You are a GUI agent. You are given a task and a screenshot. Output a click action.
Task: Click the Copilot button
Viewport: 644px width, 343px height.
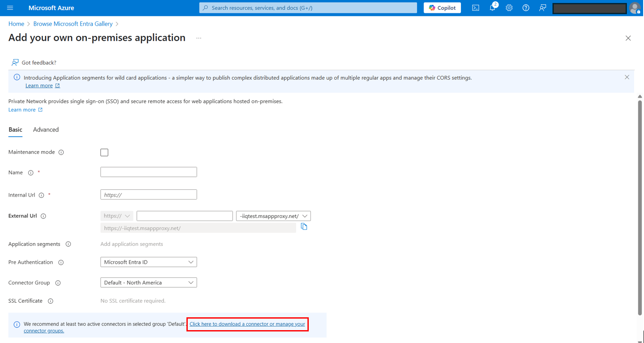[442, 8]
